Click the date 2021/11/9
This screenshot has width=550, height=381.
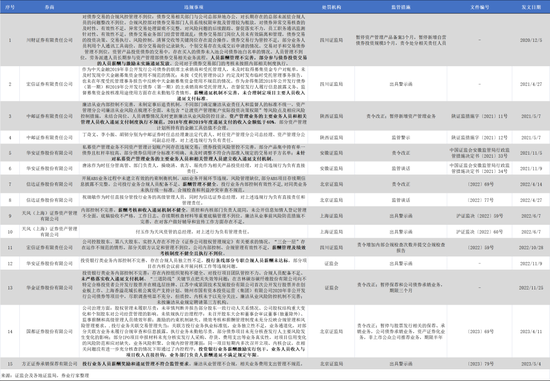tap(531, 168)
